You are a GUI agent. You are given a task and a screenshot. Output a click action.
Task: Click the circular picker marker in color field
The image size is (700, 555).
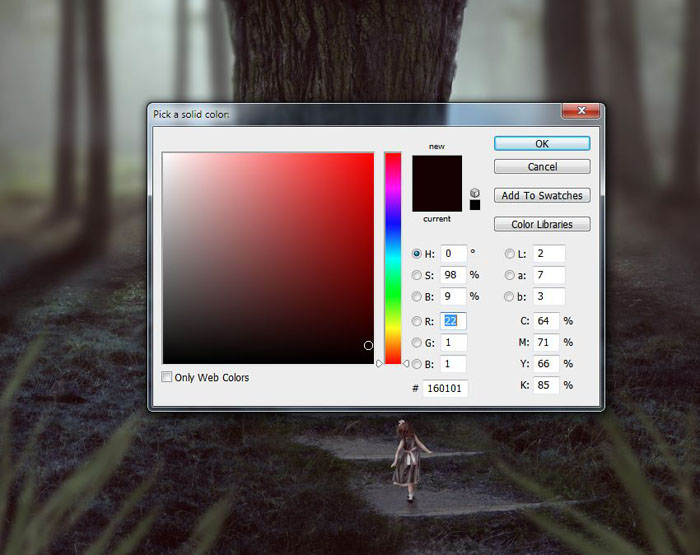coord(368,345)
